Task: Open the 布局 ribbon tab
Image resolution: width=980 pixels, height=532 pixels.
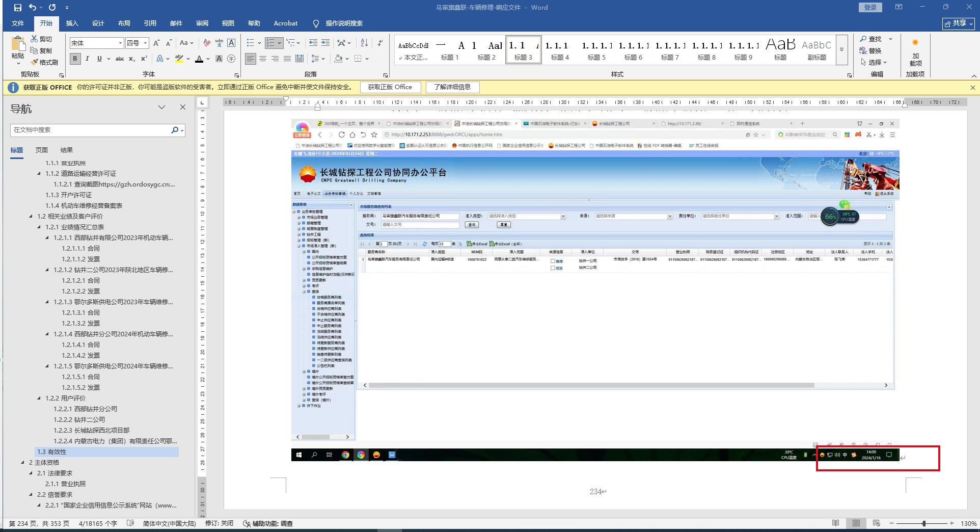Action: [x=124, y=23]
